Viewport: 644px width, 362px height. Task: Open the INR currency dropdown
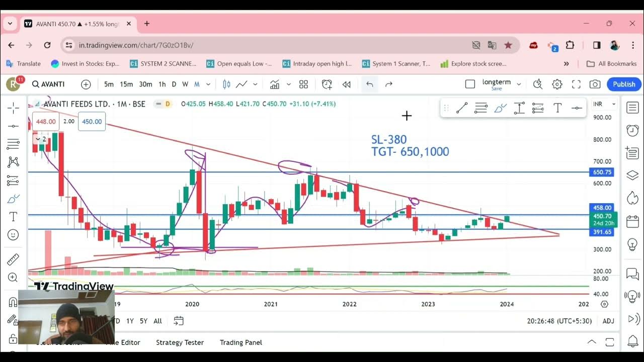coord(604,104)
